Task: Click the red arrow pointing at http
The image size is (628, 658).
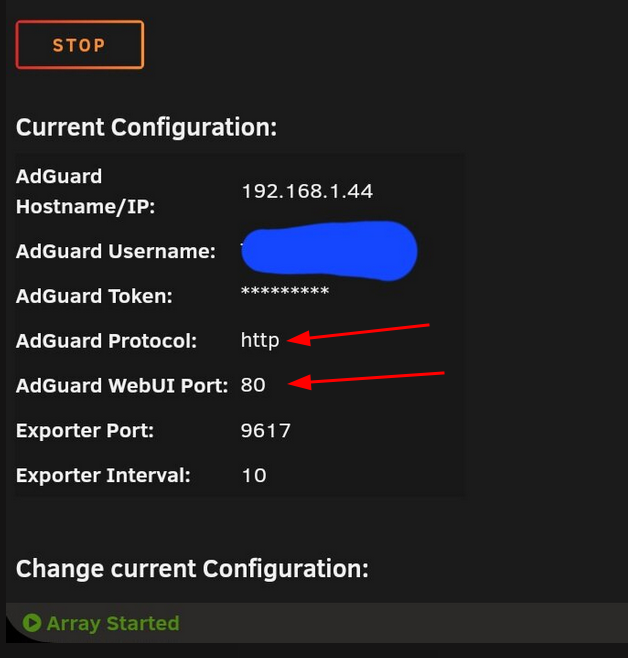Action: pyautogui.click(x=358, y=334)
